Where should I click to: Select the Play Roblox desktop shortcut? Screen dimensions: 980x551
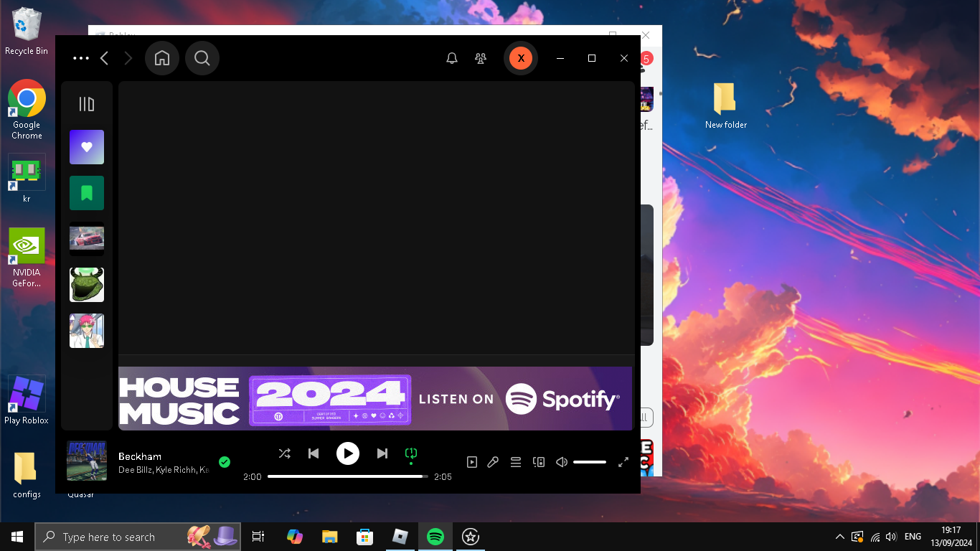tap(27, 400)
